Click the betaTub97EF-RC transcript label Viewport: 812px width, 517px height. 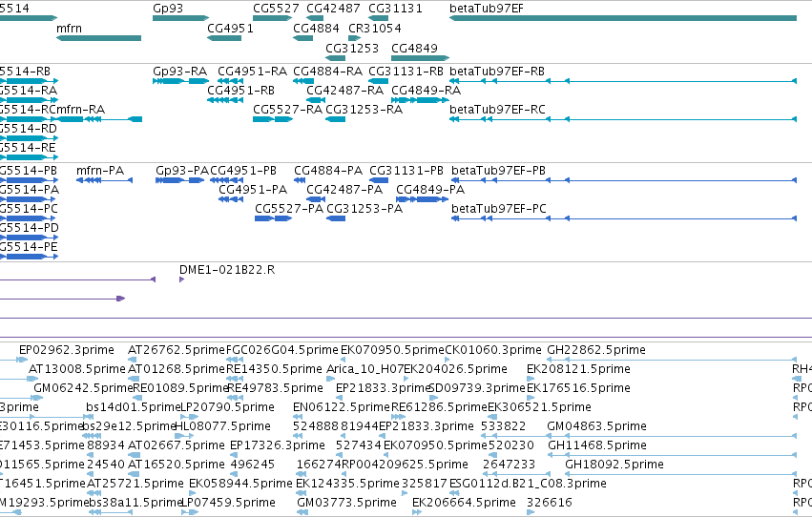coord(497,109)
